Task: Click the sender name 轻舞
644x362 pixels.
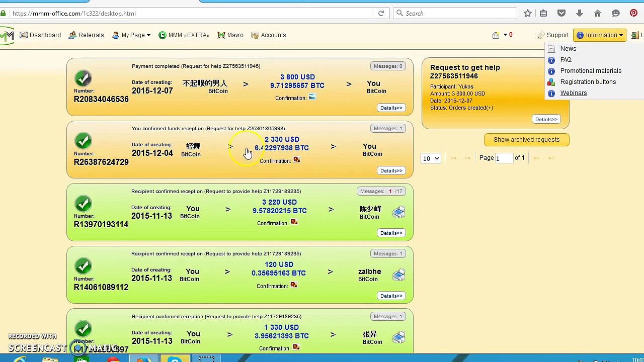Action: (x=193, y=146)
